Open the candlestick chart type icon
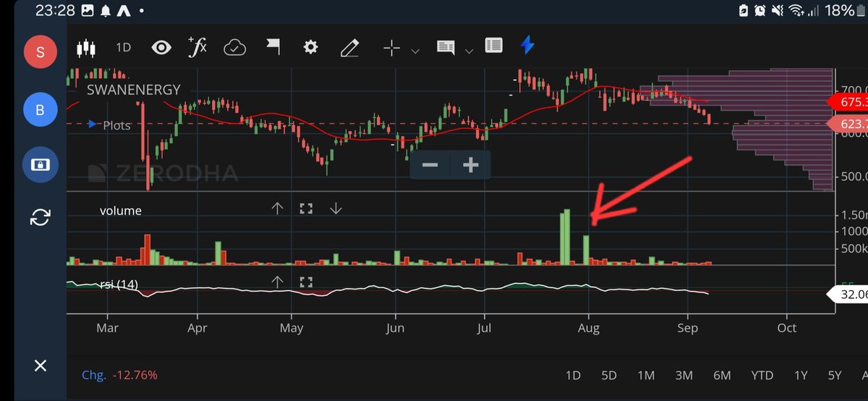This screenshot has height=401, width=868. pos(86,48)
